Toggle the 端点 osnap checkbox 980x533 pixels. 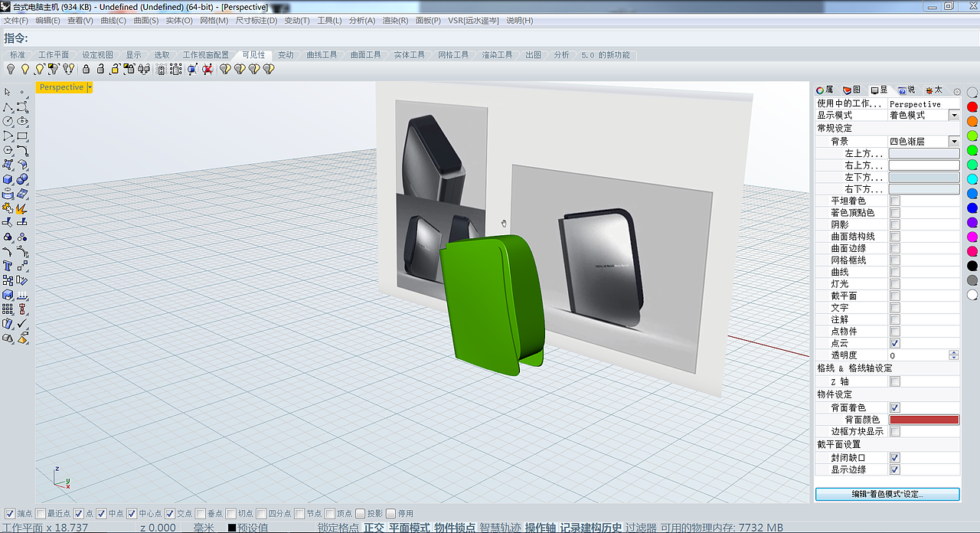coord(9,513)
